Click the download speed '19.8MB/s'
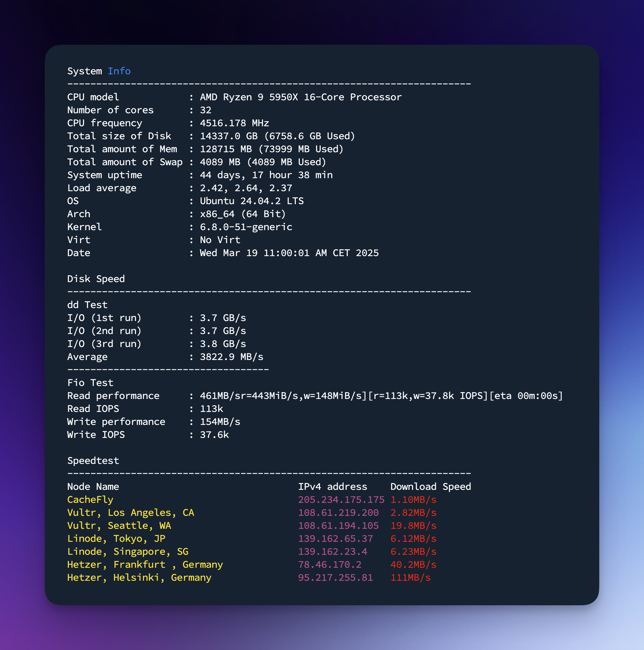Viewport: 644px width, 650px height. (x=413, y=526)
